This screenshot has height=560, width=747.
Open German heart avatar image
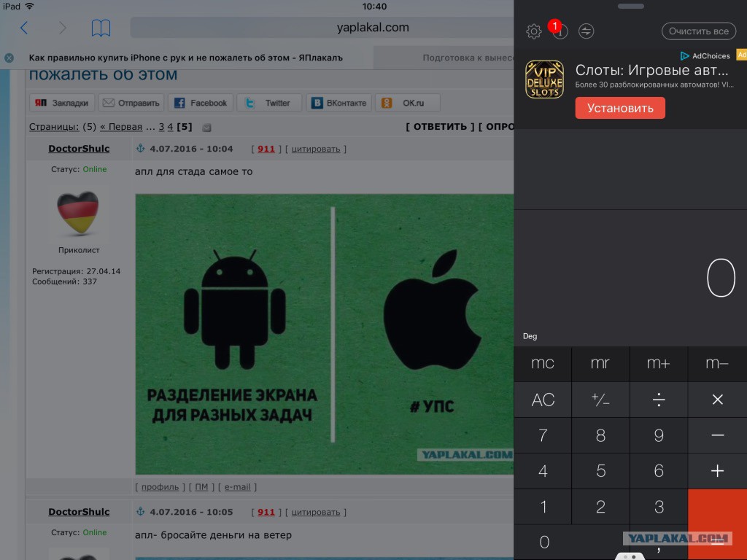(78, 212)
